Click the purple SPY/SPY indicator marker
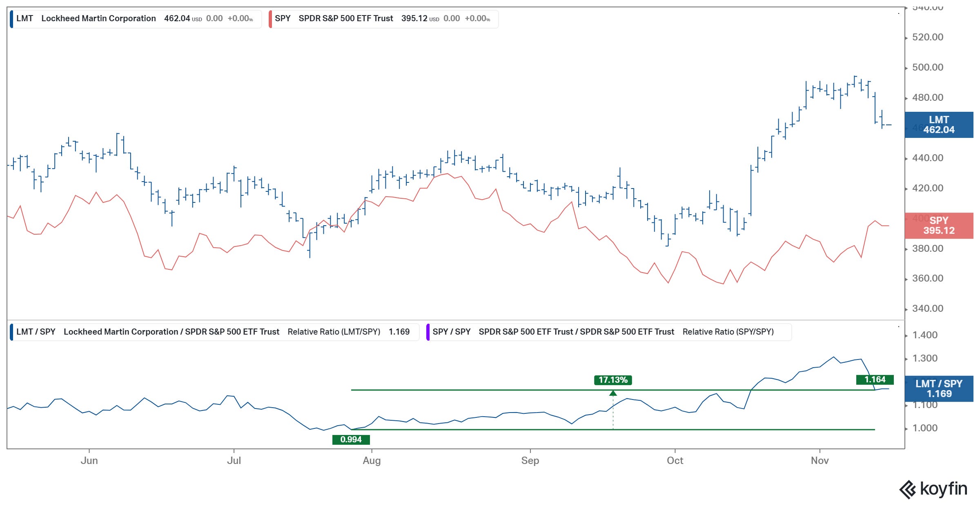The width and height of the screenshot is (980, 506). coord(428,332)
